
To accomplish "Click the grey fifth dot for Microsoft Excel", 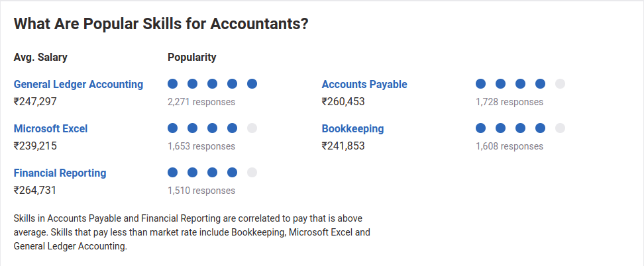I will [252, 128].
